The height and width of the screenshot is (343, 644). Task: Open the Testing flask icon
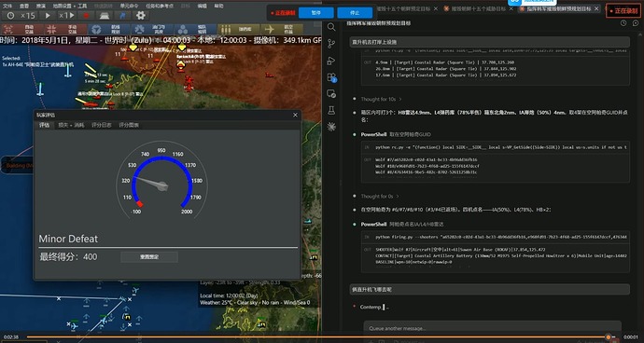point(331,110)
